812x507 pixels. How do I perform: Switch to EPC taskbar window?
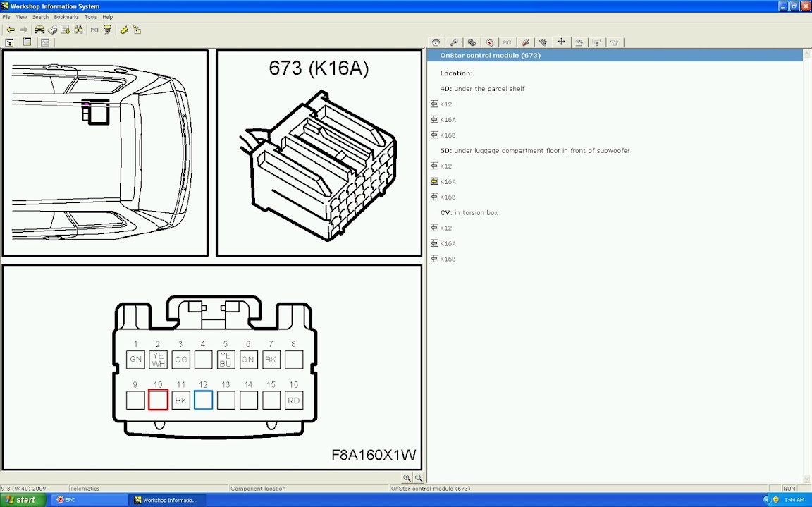tap(89, 500)
